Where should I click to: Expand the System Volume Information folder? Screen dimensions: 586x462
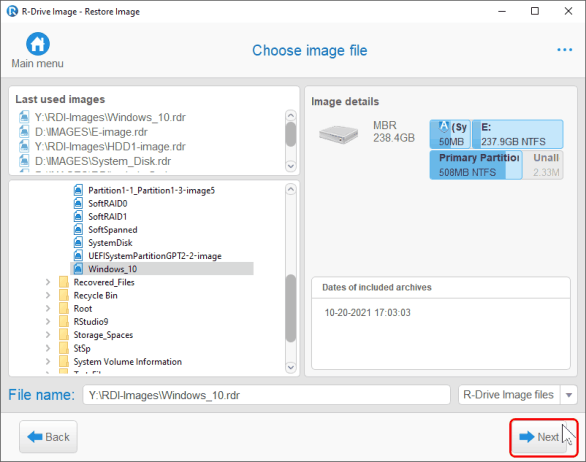tap(48, 361)
